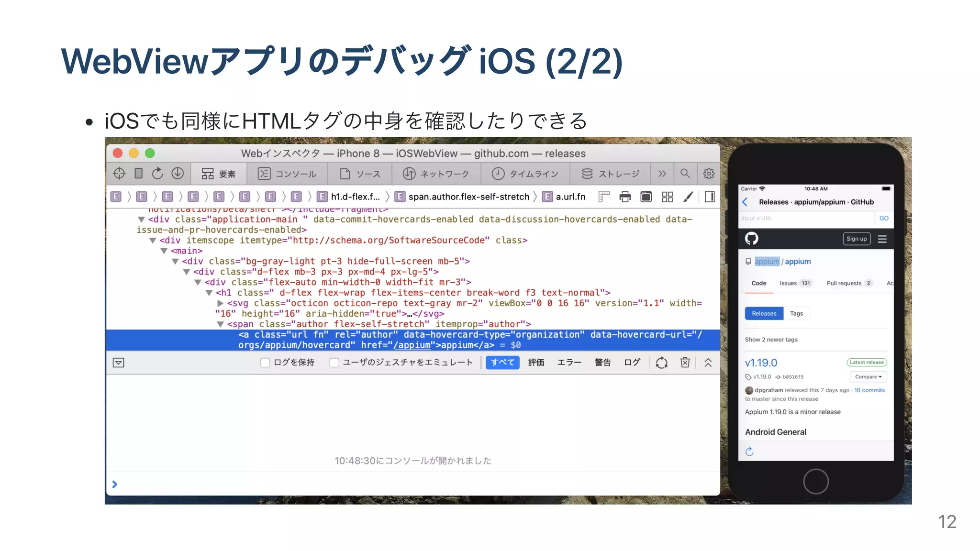The width and height of the screenshot is (980, 551).
Task: Click the Input a URL field
Action: pos(807,218)
